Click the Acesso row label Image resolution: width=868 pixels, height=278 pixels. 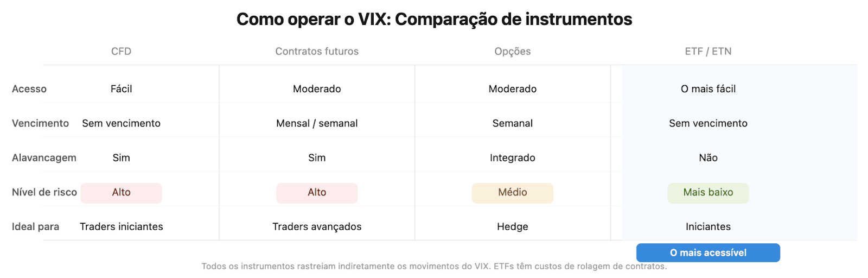pyautogui.click(x=29, y=89)
